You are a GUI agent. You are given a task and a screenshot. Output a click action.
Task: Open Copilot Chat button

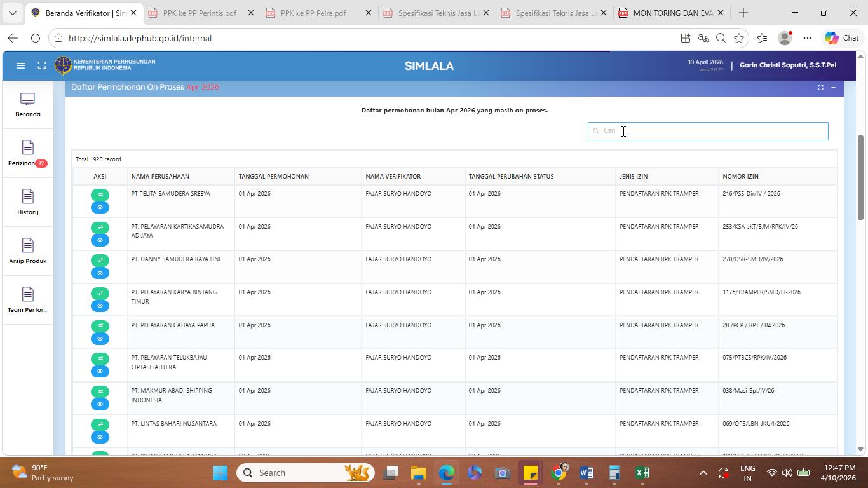(842, 38)
